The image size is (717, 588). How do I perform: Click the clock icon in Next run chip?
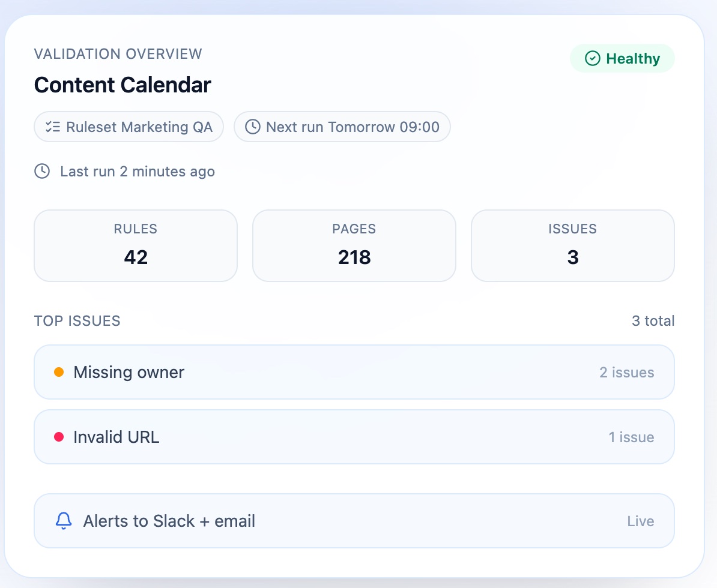253,127
